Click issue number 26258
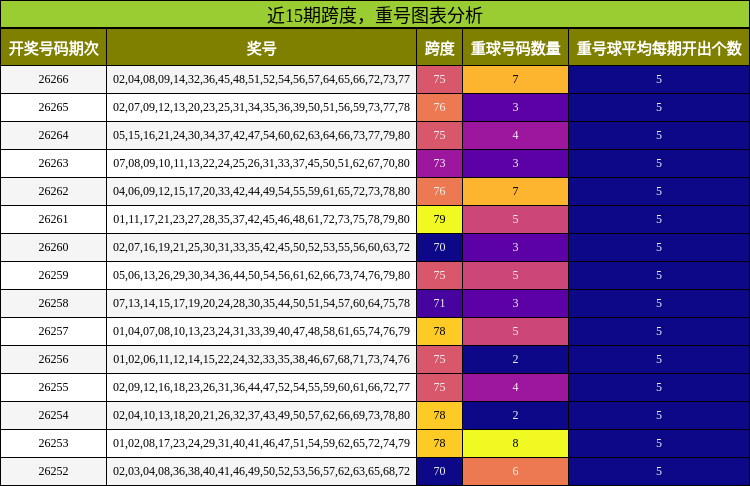Viewport: 750px width, 486px height. tap(54, 303)
